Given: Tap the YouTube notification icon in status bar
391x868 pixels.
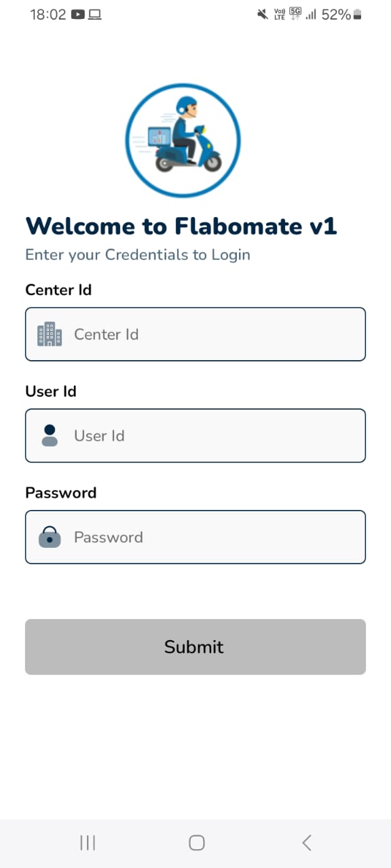Looking at the screenshot, I should 77,14.
